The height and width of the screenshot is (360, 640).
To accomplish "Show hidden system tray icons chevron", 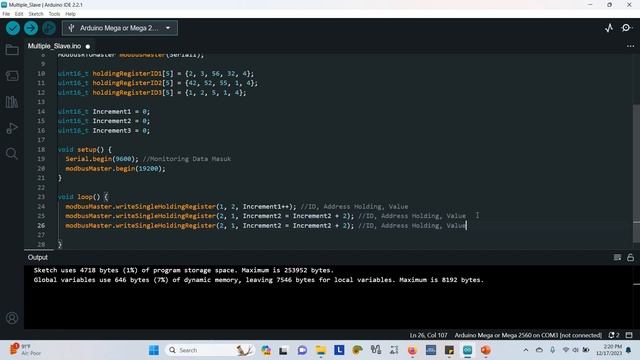I will 526,350.
